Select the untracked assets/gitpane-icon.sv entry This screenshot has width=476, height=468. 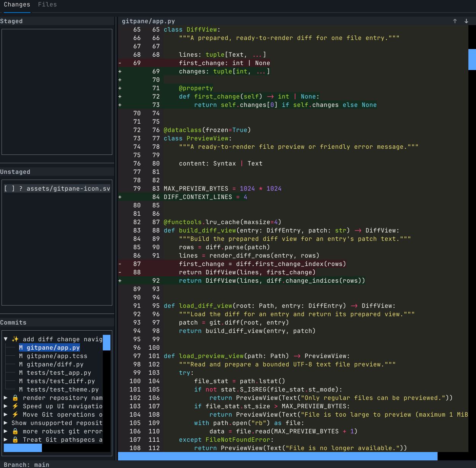pos(57,188)
